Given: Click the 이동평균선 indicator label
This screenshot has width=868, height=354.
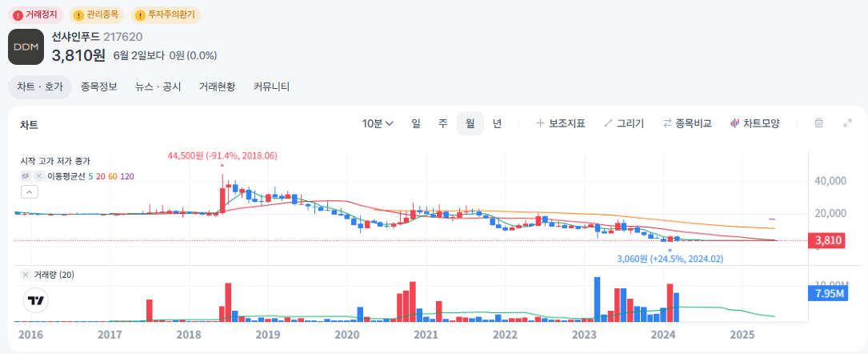Looking at the screenshot, I should [66, 176].
